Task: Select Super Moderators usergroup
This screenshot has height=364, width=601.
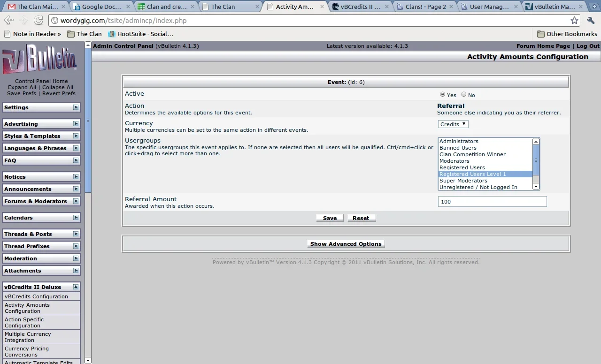Action: tap(485, 181)
